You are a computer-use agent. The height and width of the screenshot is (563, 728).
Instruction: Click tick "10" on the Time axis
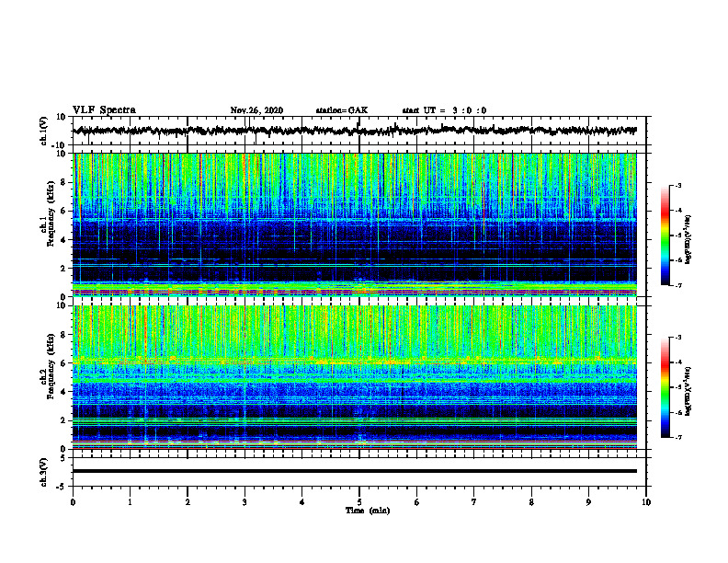pyautogui.click(x=646, y=502)
